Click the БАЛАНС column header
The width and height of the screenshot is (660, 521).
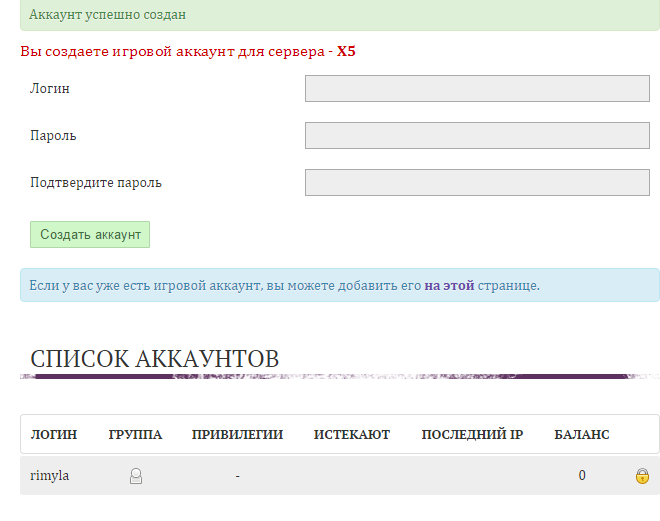[582, 434]
